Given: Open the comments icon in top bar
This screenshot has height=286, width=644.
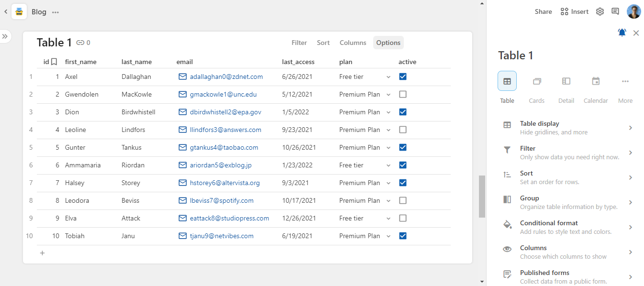Looking at the screenshot, I should point(615,11).
